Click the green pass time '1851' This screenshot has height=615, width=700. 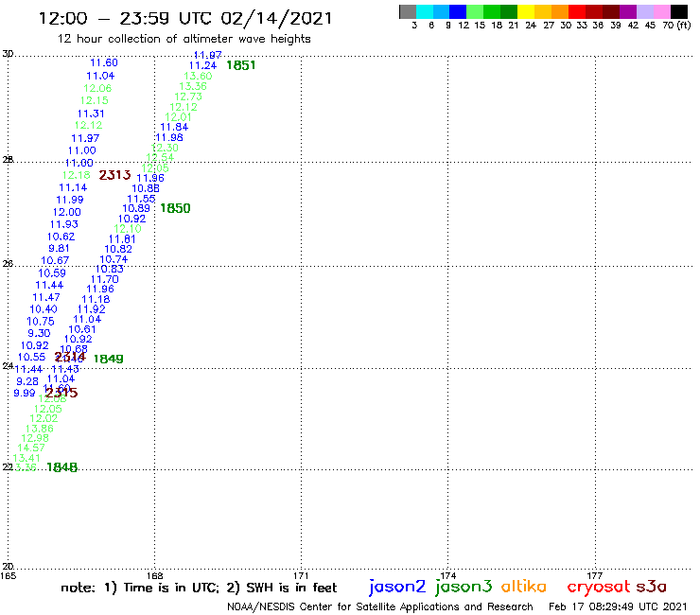(x=240, y=65)
